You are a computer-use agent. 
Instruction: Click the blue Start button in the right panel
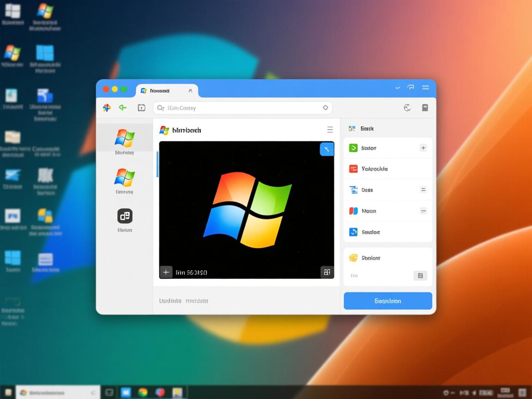click(x=387, y=300)
